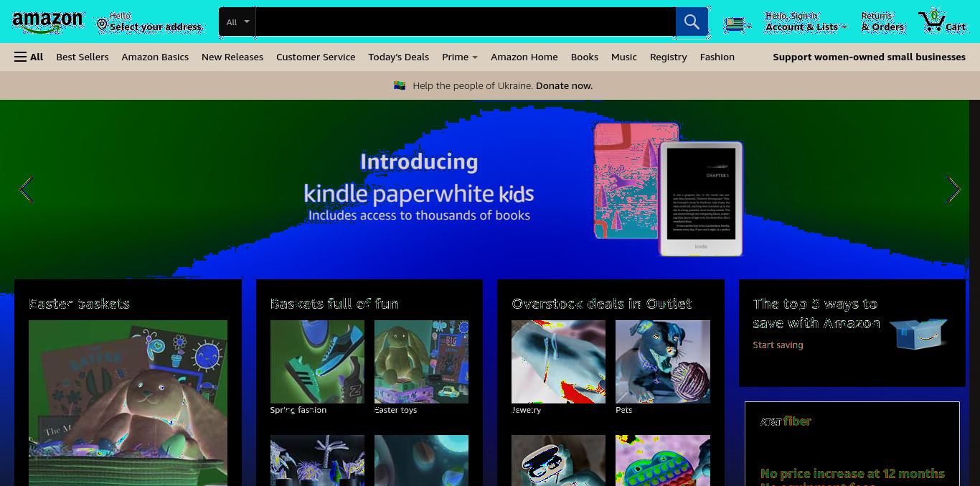
Task: Open the Spring fashion thumbnail
Action: pyautogui.click(x=317, y=362)
